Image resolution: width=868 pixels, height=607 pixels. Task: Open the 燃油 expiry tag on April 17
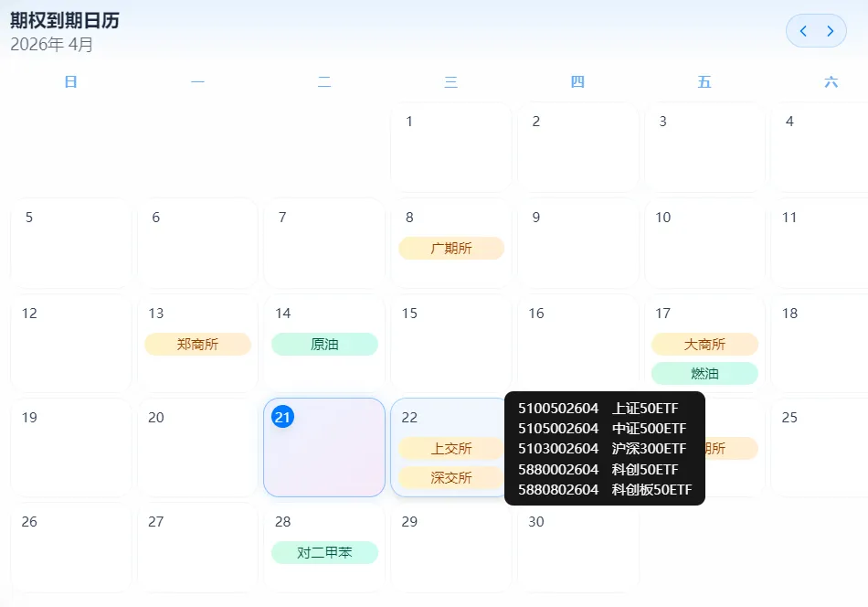[x=704, y=373]
